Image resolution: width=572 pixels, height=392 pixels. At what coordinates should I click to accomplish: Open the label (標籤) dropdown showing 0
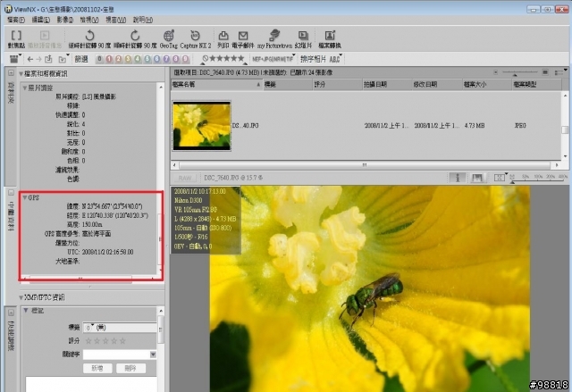(x=120, y=328)
